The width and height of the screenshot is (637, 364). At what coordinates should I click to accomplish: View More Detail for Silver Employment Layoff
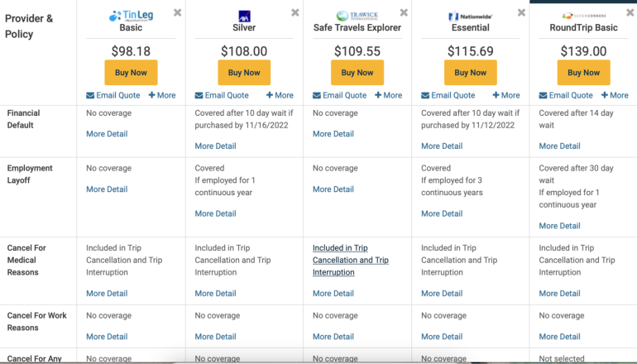pos(215,213)
